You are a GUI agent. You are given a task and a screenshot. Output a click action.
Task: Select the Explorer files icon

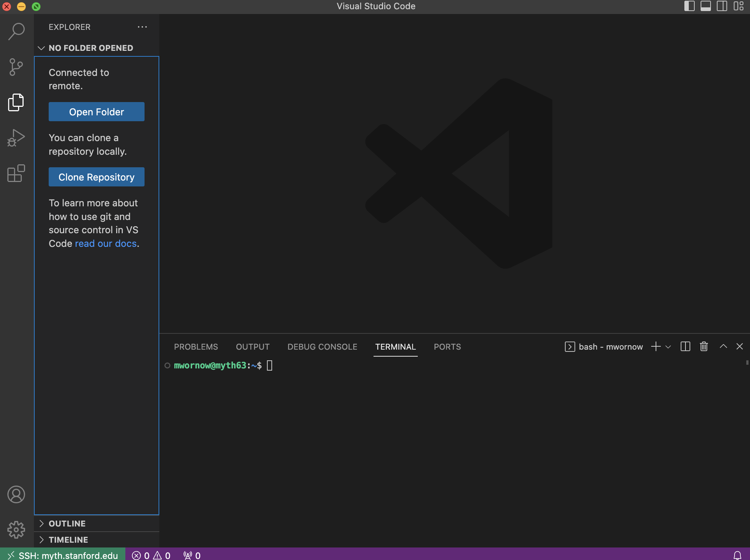tap(16, 102)
